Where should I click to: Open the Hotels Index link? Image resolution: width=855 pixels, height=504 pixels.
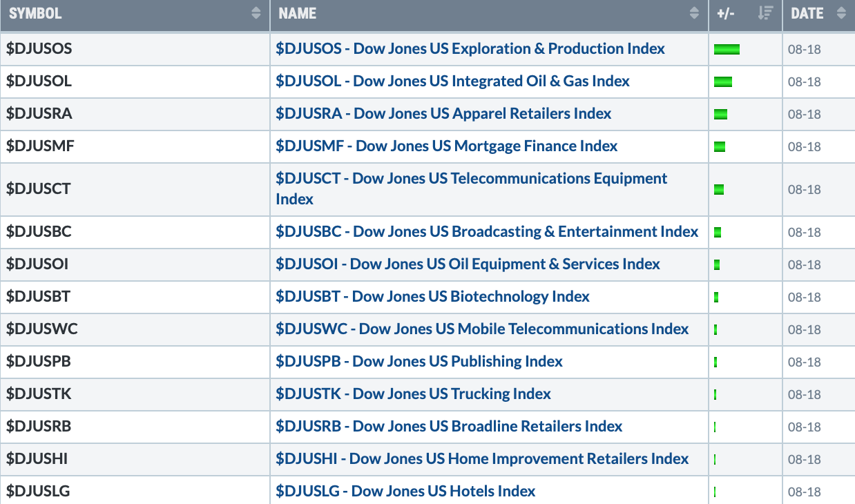pos(405,492)
